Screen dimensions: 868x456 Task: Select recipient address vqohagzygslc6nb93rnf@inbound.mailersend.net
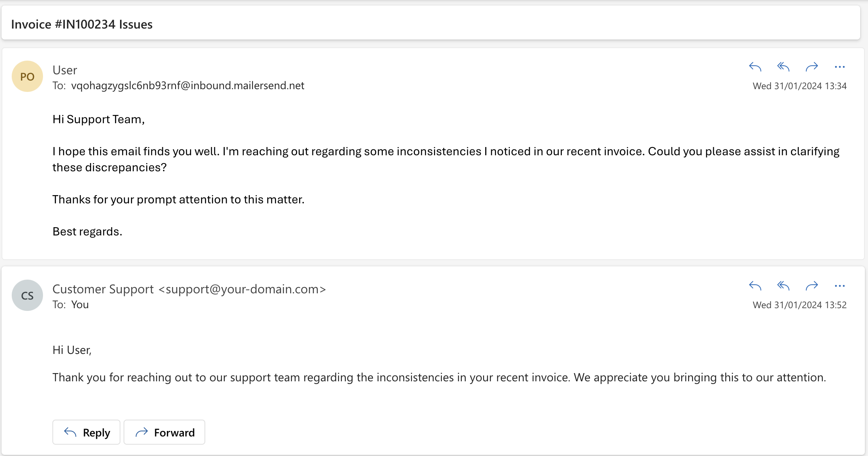[x=187, y=86]
